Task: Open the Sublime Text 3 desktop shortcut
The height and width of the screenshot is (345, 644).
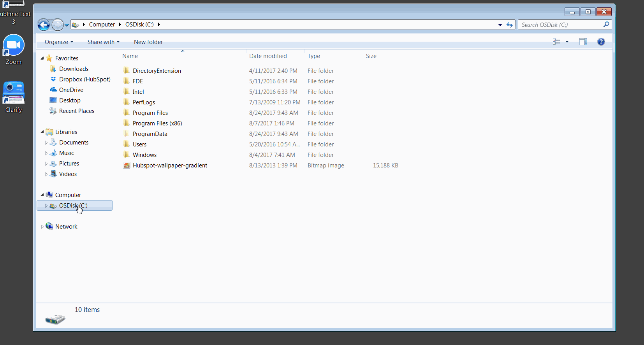Action: click(x=14, y=12)
